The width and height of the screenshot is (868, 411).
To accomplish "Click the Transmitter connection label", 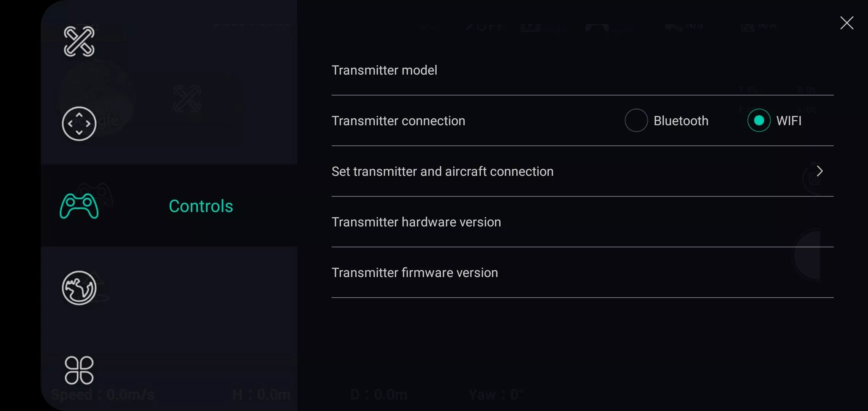I will click(398, 121).
